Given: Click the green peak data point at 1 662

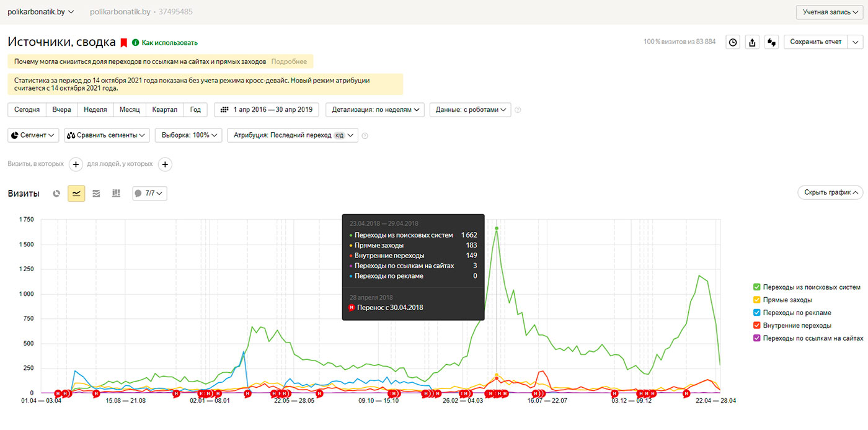Looking at the screenshot, I should (x=497, y=228).
